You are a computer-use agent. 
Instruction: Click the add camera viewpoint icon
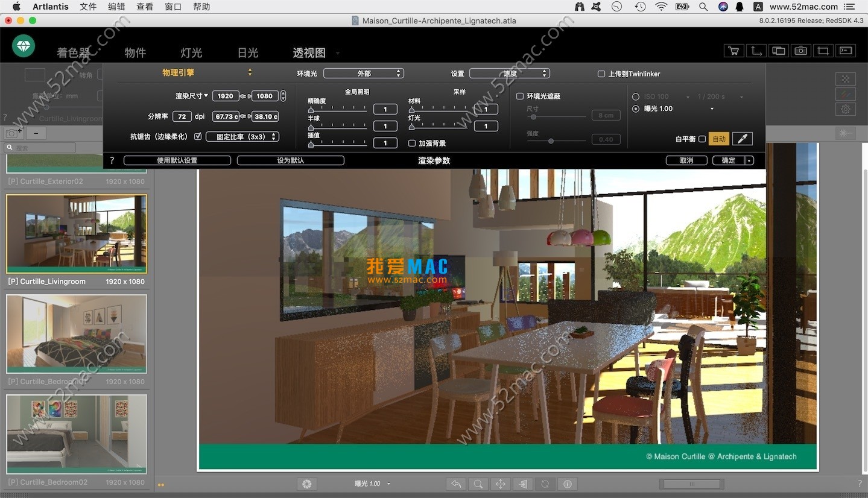coord(13,133)
